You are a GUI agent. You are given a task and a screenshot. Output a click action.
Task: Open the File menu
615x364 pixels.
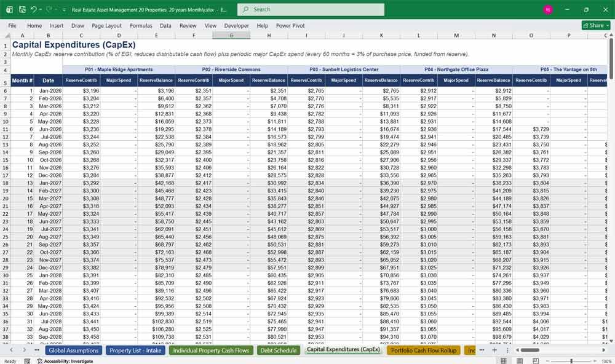12,25
